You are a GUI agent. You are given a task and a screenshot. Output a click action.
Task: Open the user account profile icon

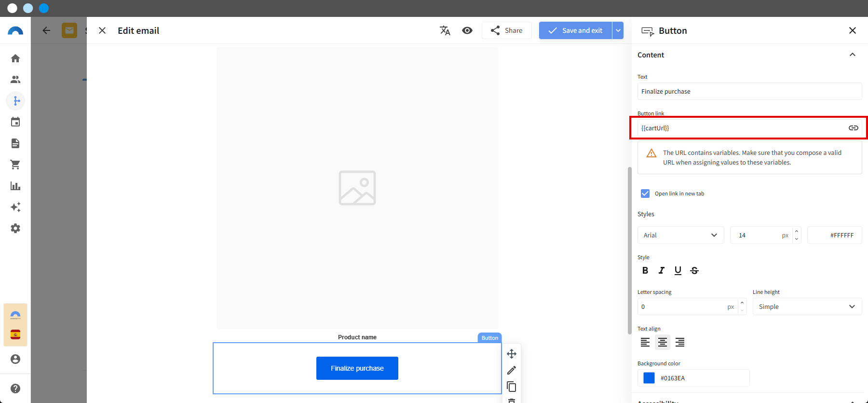pyautogui.click(x=15, y=359)
